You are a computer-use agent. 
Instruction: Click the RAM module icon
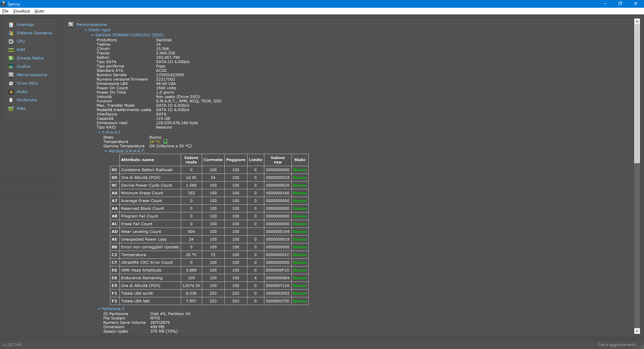tap(11, 50)
